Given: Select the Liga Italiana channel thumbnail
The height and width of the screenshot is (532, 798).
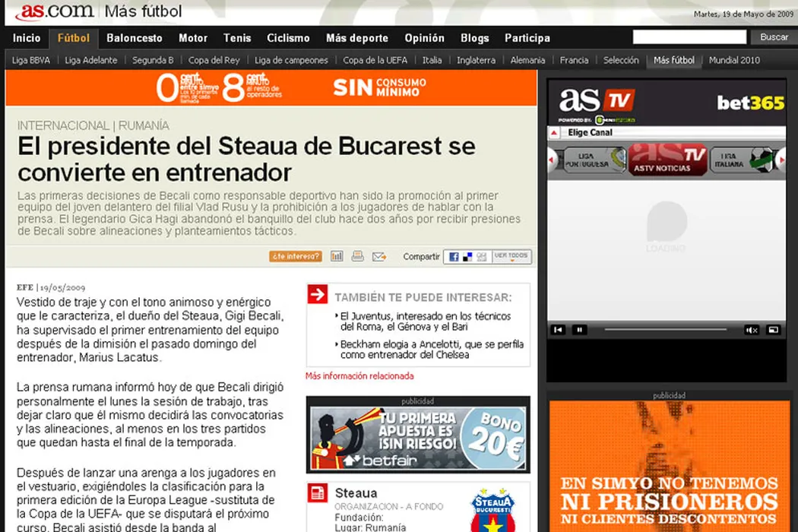Looking at the screenshot, I should coord(740,160).
